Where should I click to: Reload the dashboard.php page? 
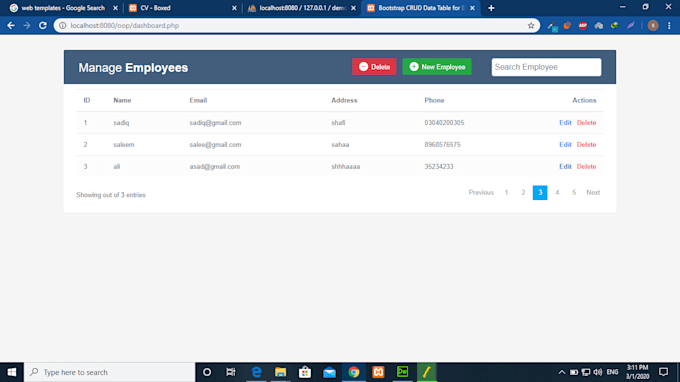tap(42, 26)
